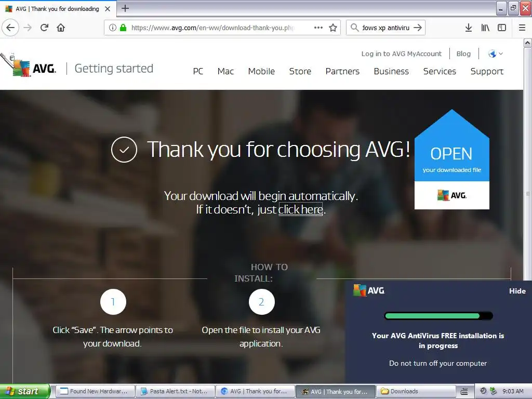Screen dimensions: 532x399
Task: Click the AVG installation progress bar
Action: (x=438, y=316)
